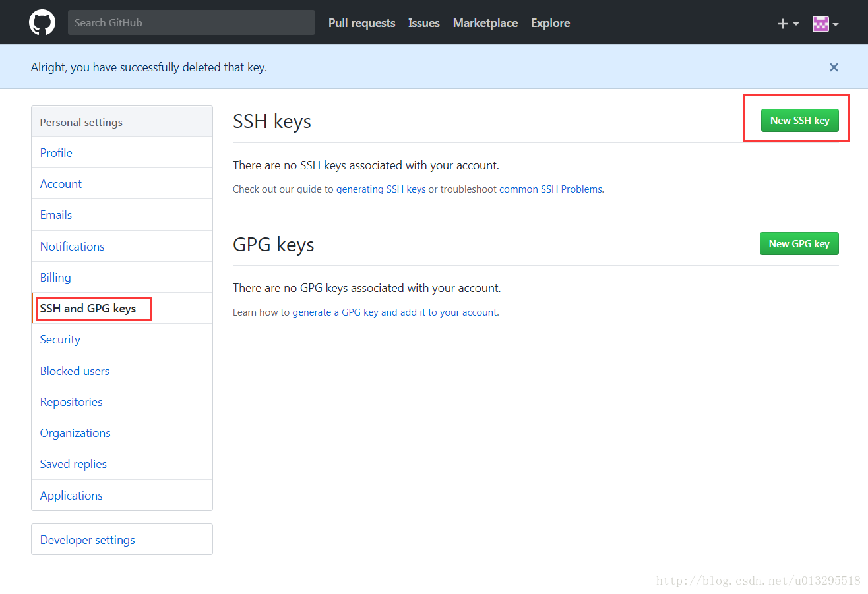Go to Security settings
The image size is (868, 594).
pyautogui.click(x=60, y=340)
